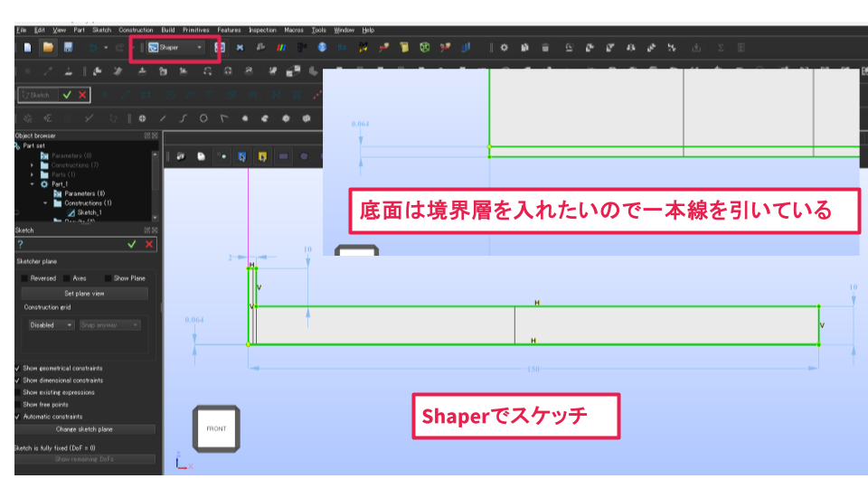Enable Show free points option

coord(18,405)
